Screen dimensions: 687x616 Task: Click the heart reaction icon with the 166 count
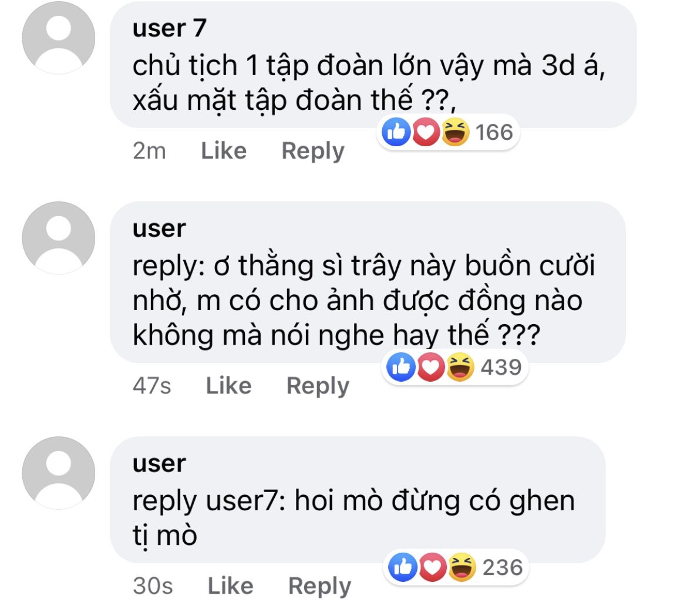[426, 132]
